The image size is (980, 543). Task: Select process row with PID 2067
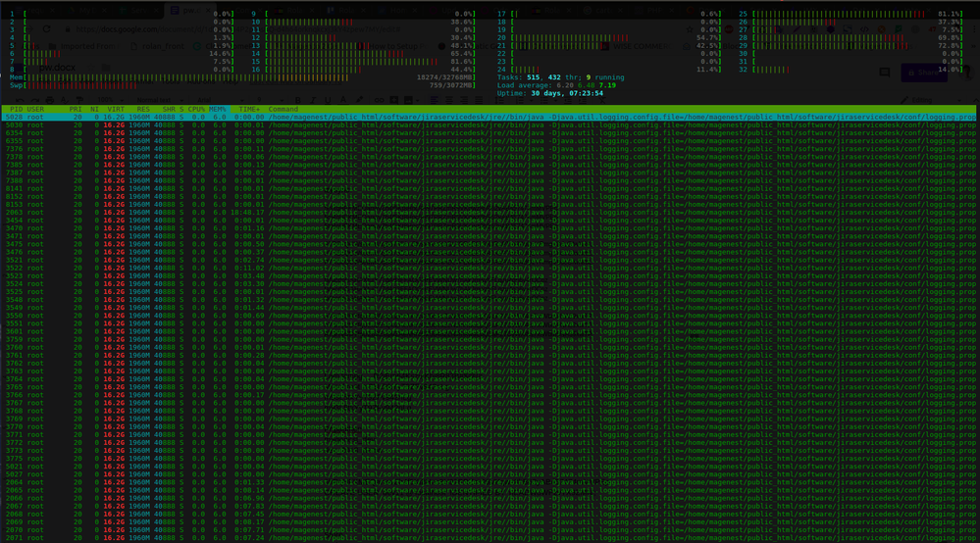click(x=489, y=506)
